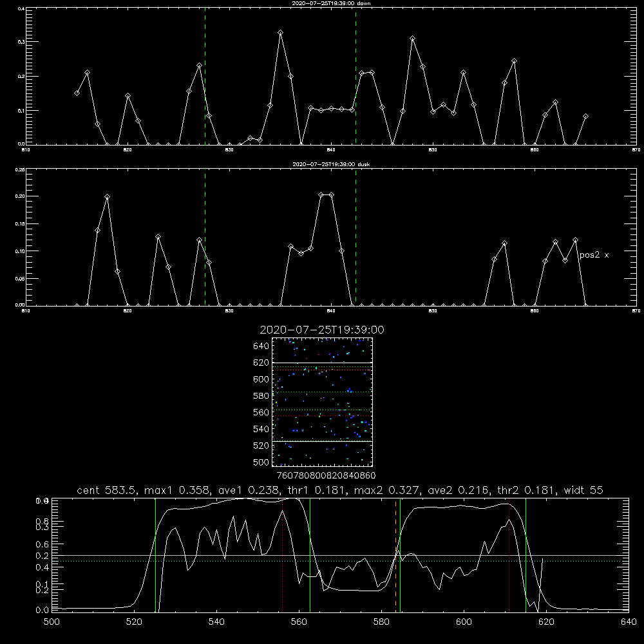Click the 540 label on the bottom plot x-axis
The height and width of the screenshot is (644, 644).
tap(216, 622)
